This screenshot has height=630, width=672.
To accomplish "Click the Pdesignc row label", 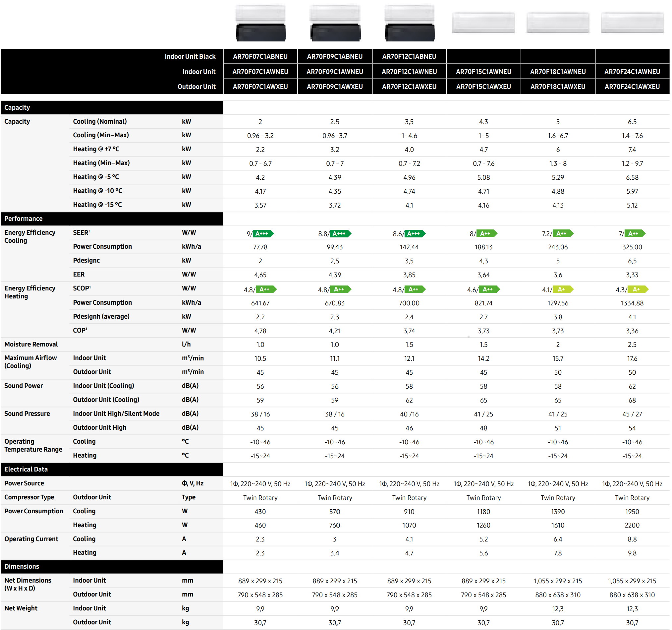I will click(86, 260).
